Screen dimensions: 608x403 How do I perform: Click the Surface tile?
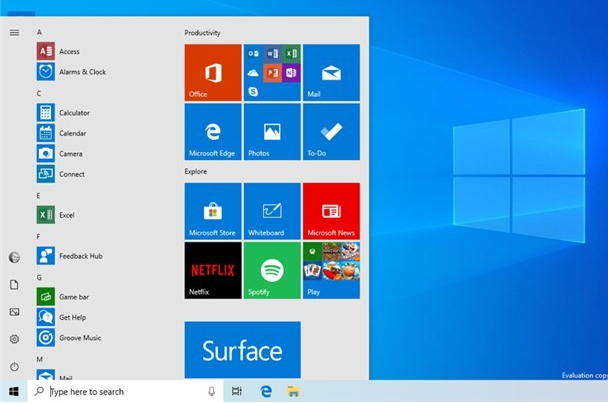pos(243,350)
